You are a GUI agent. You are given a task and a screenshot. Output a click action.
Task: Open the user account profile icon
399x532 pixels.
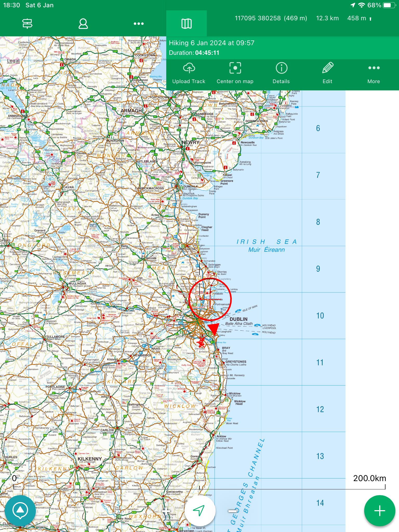(x=83, y=24)
